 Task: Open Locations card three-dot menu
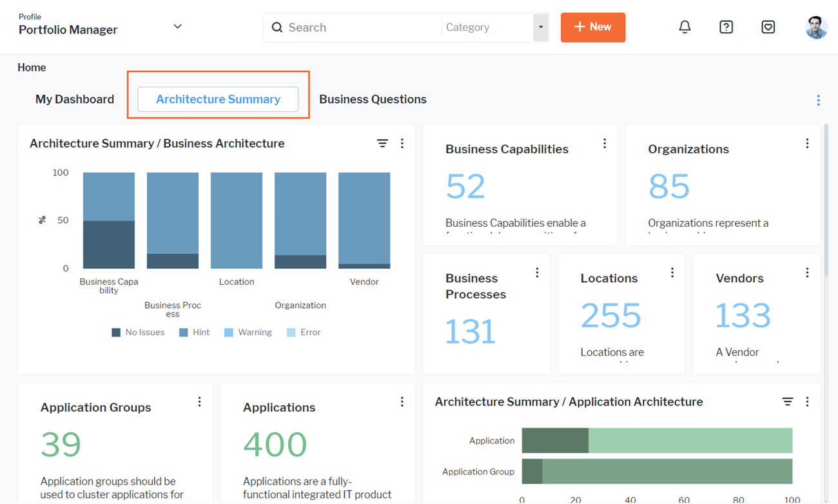[x=672, y=273]
